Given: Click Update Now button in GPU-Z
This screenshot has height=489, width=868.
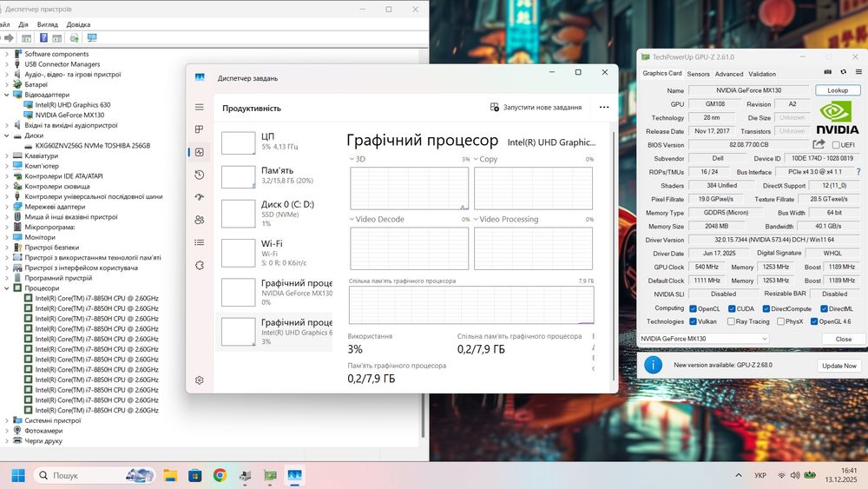Looking at the screenshot, I should coord(839,366).
